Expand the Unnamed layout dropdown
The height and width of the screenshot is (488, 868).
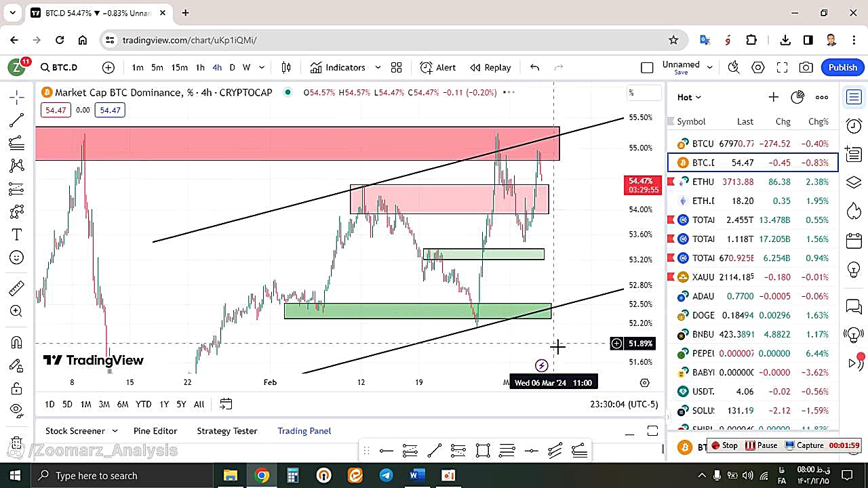(710, 67)
